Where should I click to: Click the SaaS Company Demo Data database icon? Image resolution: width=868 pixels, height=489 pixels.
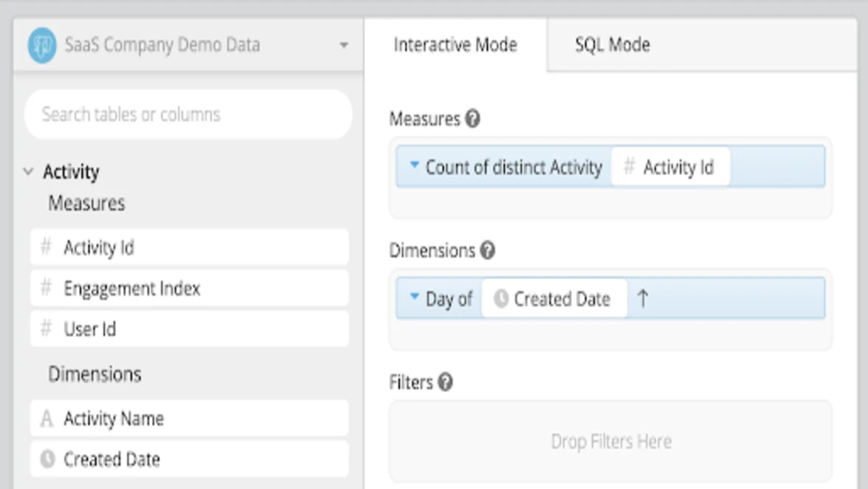pyautogui.click(x=42, y=45)
